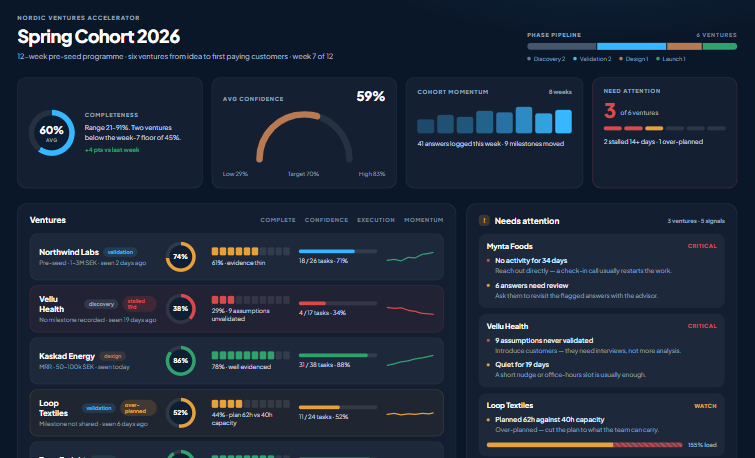The width and height of the screenshot is (755, 458).
Task: Open Mynta Foods attention card title
Action: point(509,246)
